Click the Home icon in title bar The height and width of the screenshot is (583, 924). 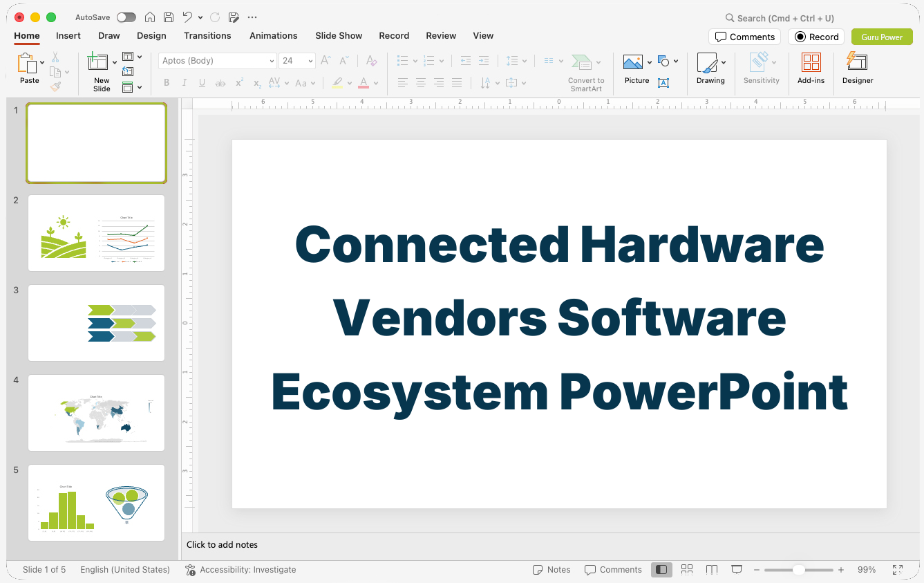pyautogui.click(x=150, y=17)
